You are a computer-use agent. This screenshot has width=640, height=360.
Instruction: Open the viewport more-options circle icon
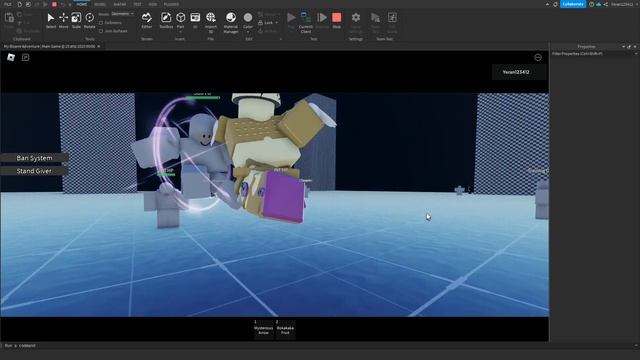[538, 58]
